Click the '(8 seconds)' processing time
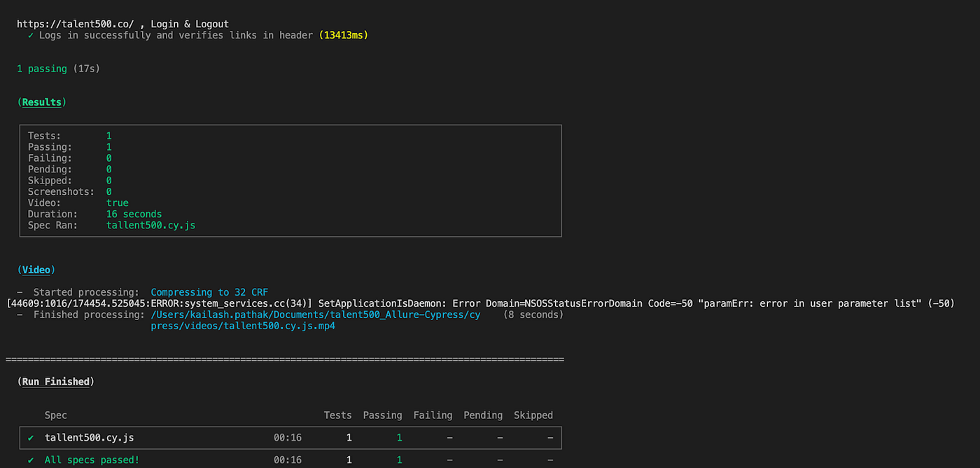This screenshot has width=980, height=468. coord(533,315)
